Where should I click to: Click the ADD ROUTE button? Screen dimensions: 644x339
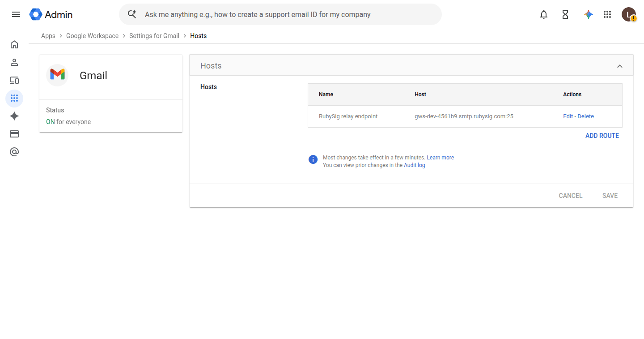pos(602,136)
